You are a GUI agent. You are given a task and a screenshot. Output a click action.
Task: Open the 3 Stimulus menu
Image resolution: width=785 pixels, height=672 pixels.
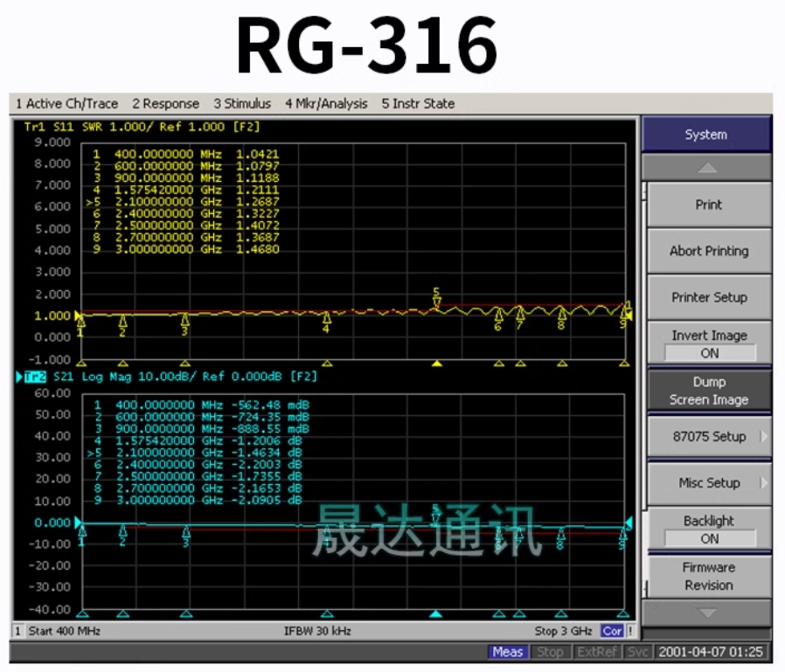[x=242, y=104]
